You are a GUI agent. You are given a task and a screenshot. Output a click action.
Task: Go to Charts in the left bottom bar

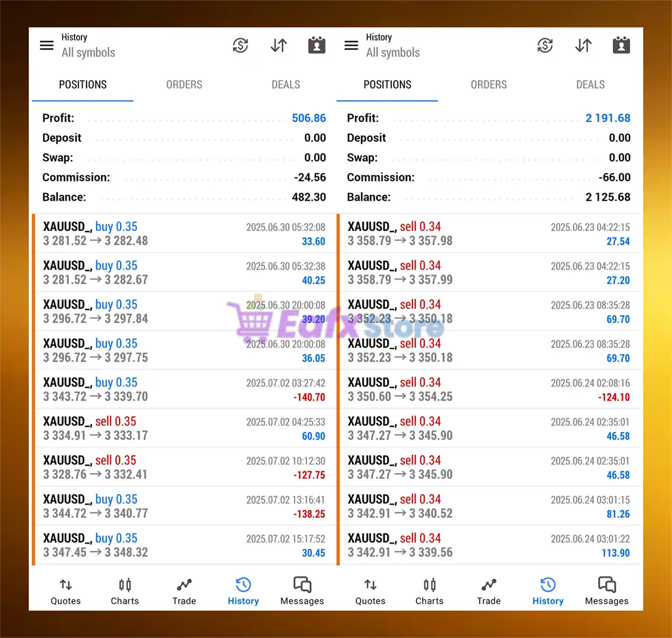pyautogui.click(x=125, y=591)
